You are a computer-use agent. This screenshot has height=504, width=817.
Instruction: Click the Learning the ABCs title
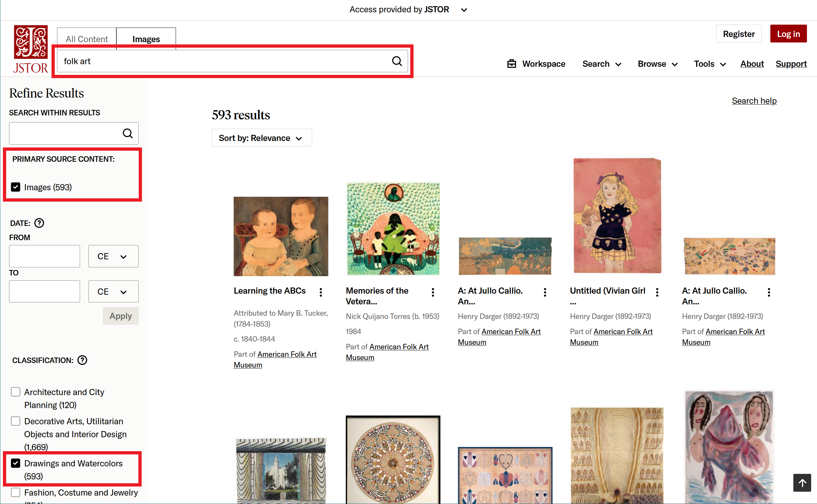270,291
